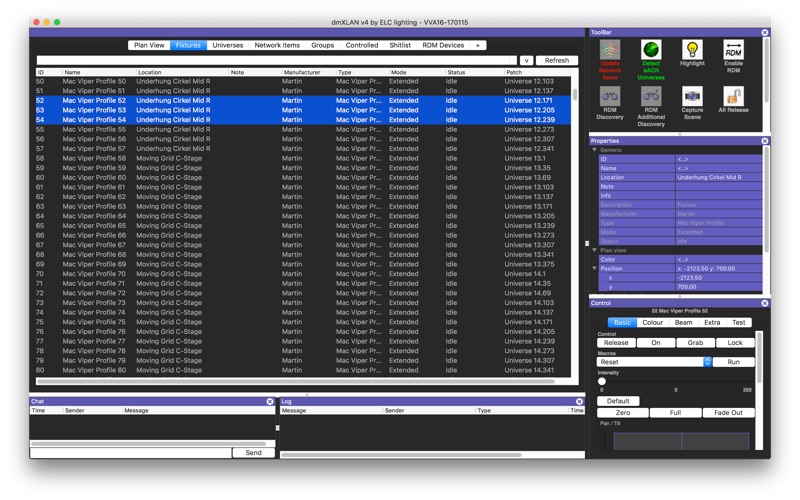800x500 pixels.
Task: Click the Log panel horizontal scrollbar
Action: click(x=402, y=455)
